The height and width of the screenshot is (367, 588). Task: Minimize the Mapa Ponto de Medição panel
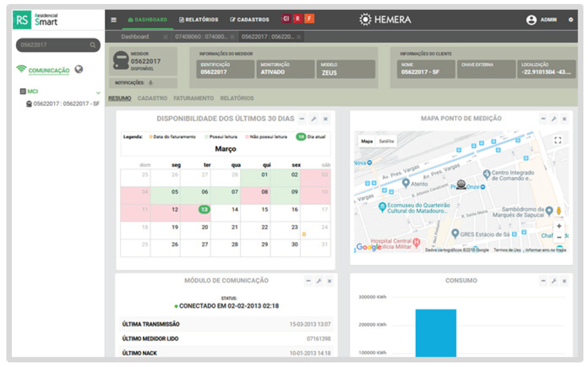(x=543, y=119)
